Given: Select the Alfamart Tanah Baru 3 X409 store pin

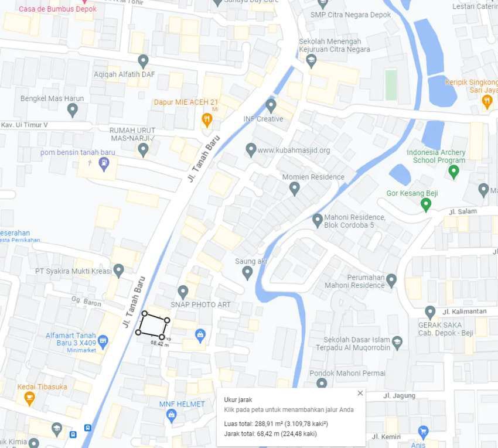Looking at the screenshot, I should pos(103,342).
